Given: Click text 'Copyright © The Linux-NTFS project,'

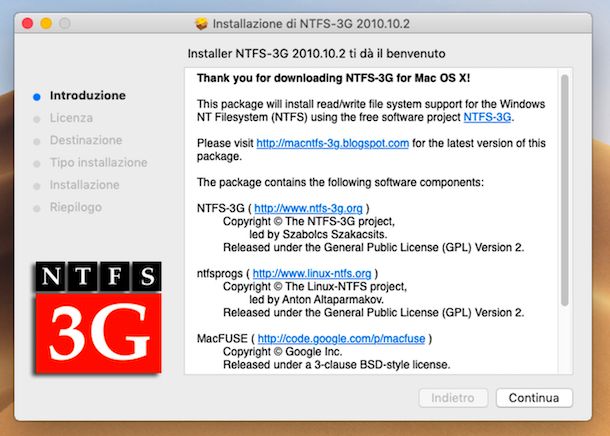Looking at the screenshot, I should point(315,287).
